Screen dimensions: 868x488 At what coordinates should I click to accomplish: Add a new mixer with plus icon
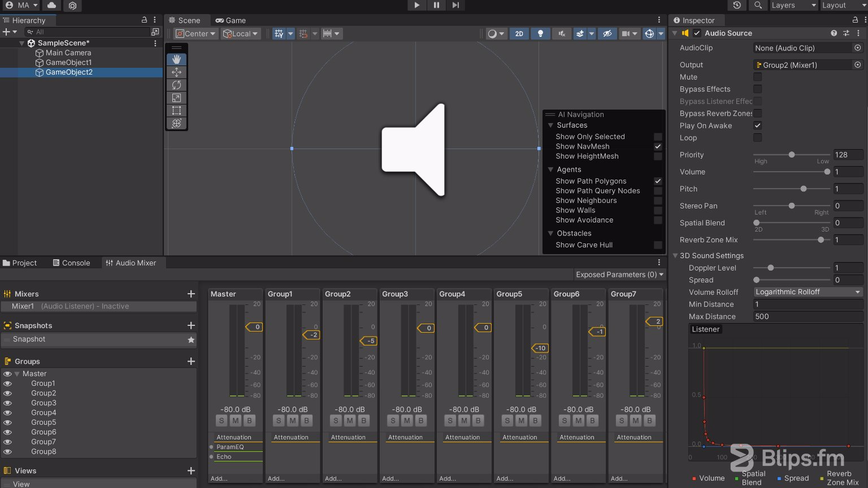(x=191, y=294)
